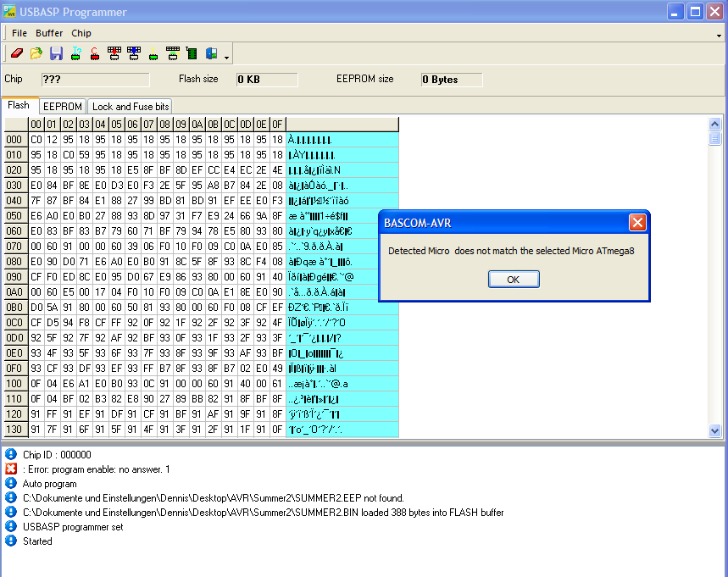Click the identify chip icon
This screenshot has width=728, height=577.
[x=75, y=53]
